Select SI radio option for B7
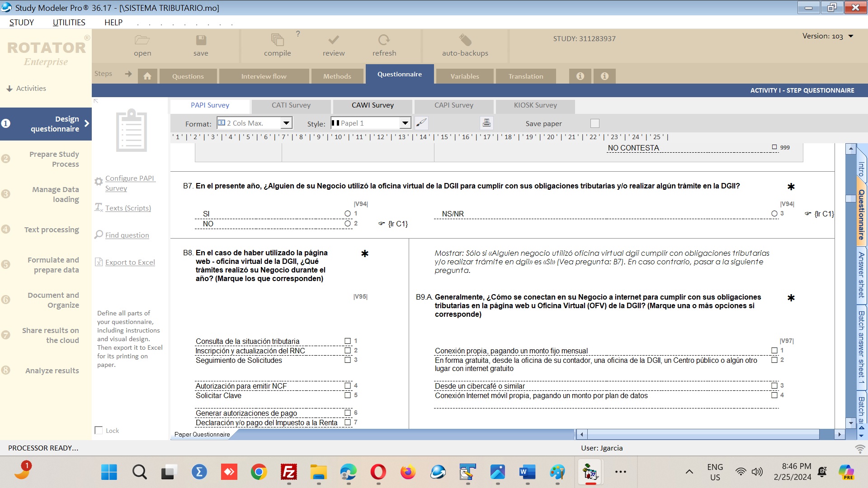Screen dimensions: 868x488 [x=347, y=214]
